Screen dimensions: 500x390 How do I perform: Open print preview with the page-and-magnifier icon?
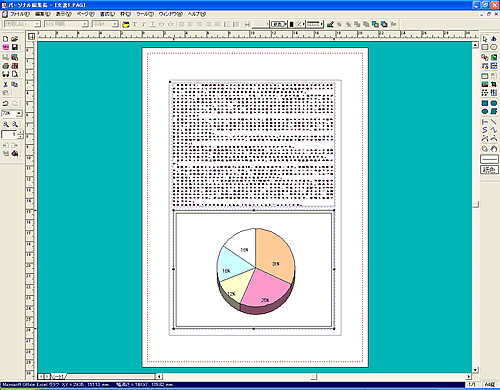pyautogui.click(x=15, y=74)
